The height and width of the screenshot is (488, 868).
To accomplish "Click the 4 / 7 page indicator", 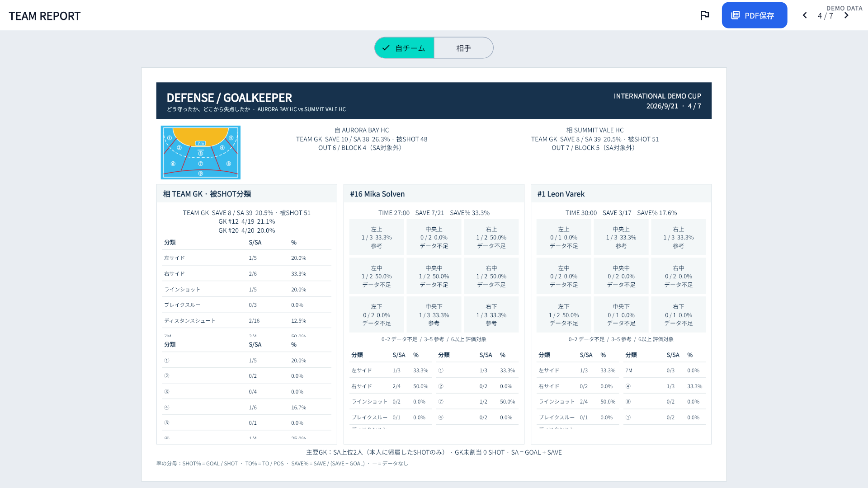I will 825,16.
